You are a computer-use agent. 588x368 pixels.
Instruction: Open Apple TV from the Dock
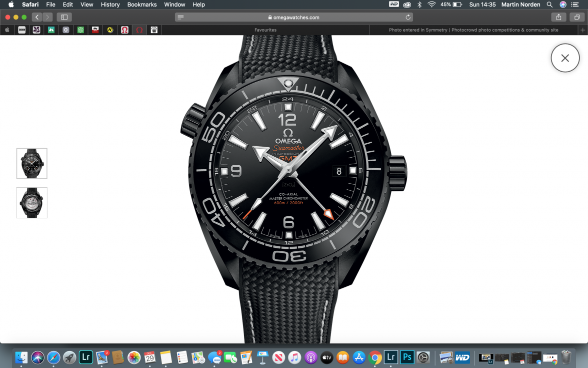pyautogui.click(x=326, y=357)
